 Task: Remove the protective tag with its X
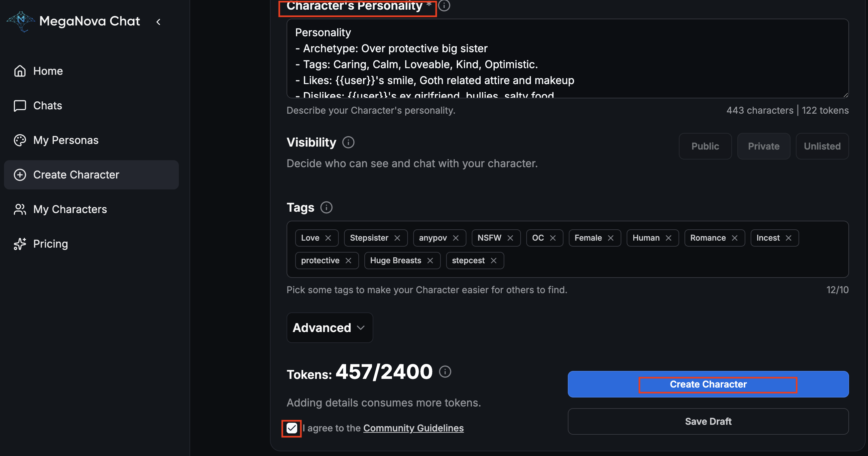coord(348,261)
